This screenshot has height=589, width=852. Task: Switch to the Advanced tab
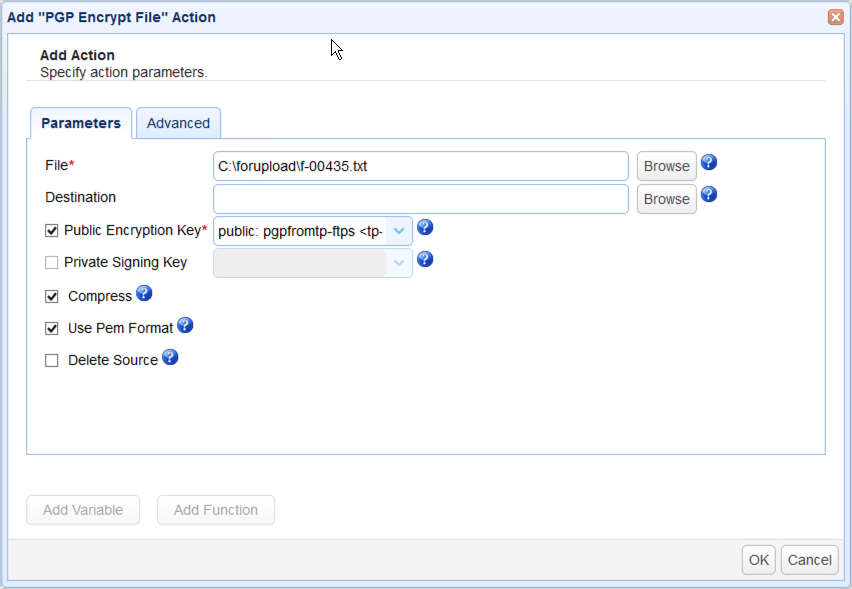pos(178,123)
